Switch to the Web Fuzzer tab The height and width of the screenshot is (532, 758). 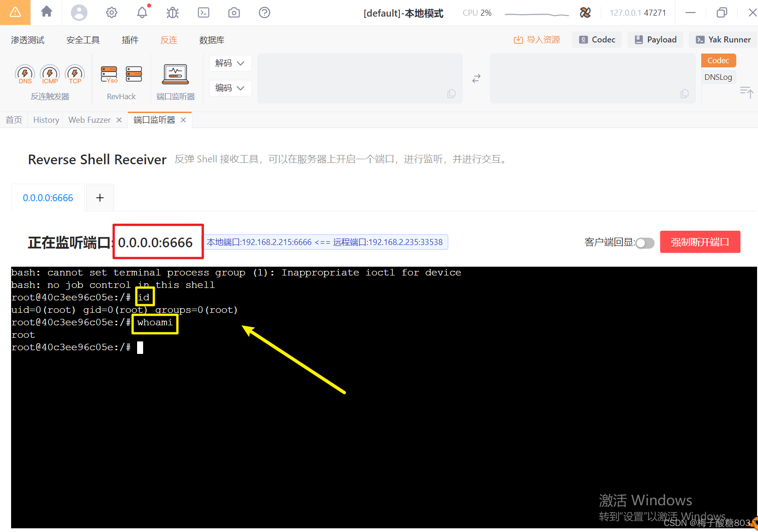[89, 120]
